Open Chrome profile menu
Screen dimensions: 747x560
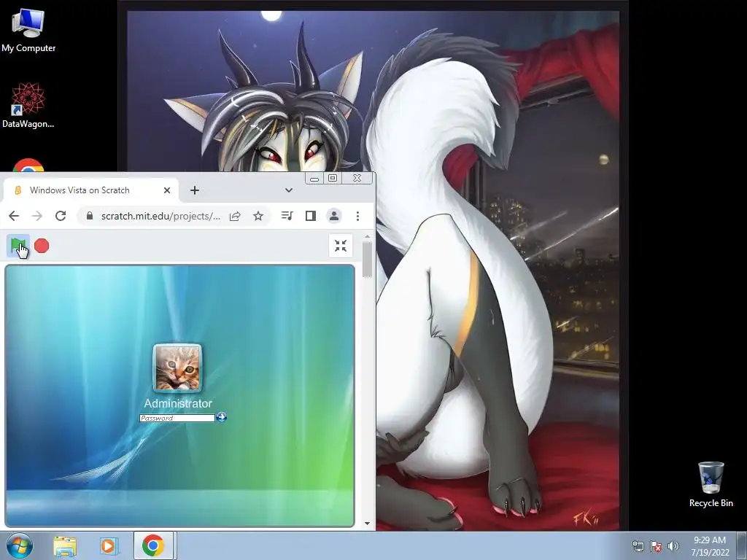point(334,216)
